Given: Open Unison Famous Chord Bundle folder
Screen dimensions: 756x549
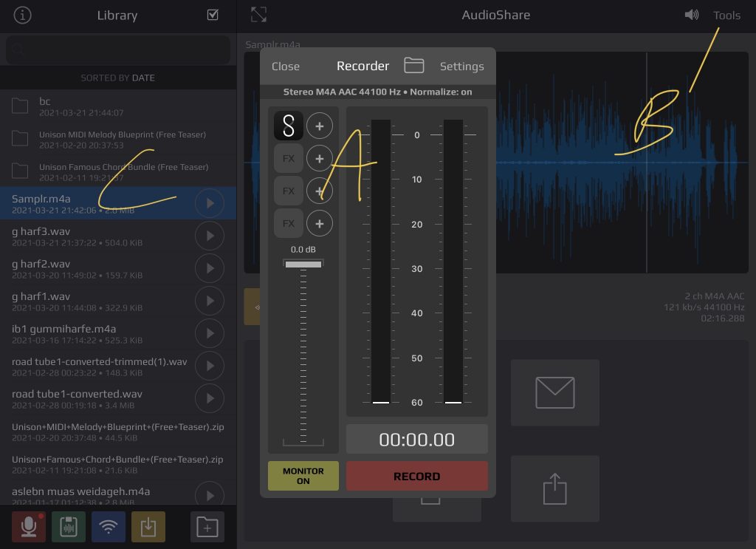Looking at the screenshot, I should [118, 171].
